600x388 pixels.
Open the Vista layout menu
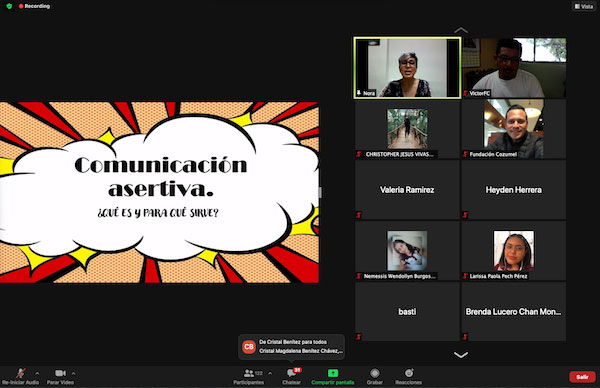click(x=584, y=7)
